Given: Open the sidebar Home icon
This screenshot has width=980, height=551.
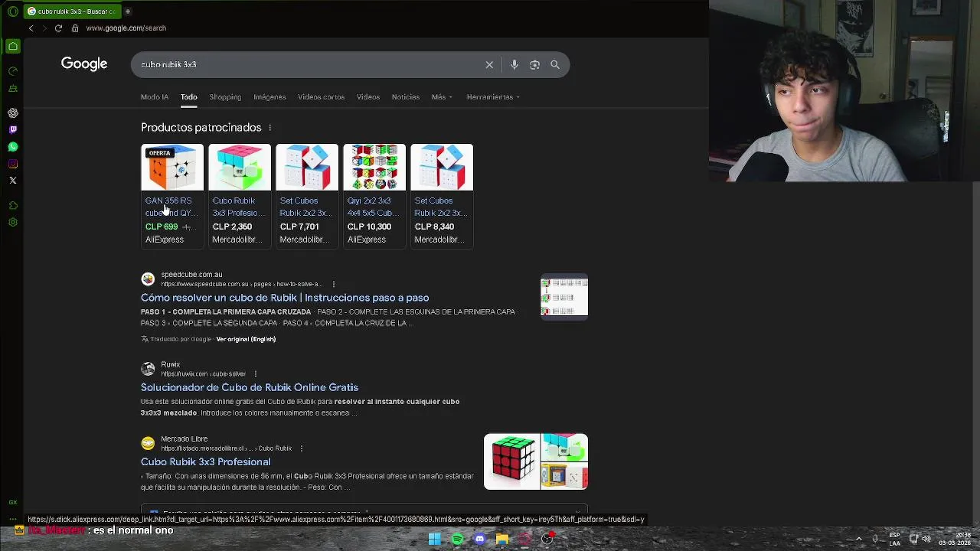Looking at the screenshot, I should [13, 47].
